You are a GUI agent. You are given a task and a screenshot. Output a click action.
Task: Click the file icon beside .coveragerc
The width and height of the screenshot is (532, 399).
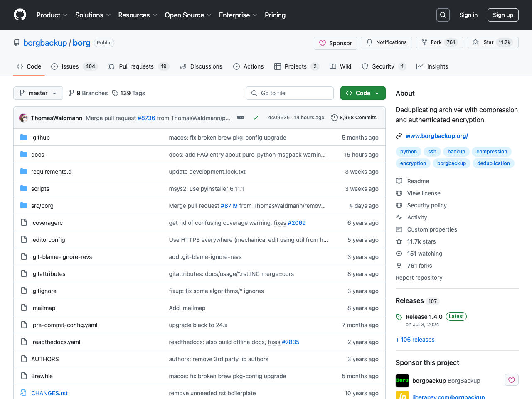click(x=24, y=223)
